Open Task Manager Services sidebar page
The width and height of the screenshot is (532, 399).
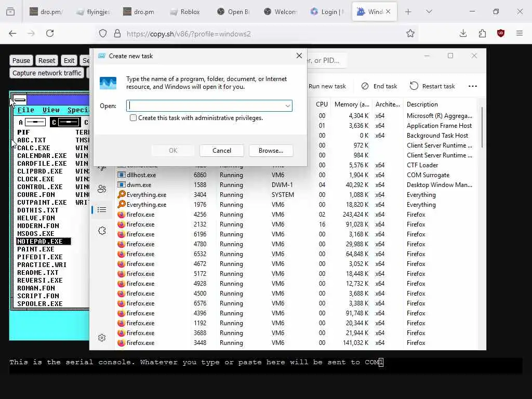point(102,231)
